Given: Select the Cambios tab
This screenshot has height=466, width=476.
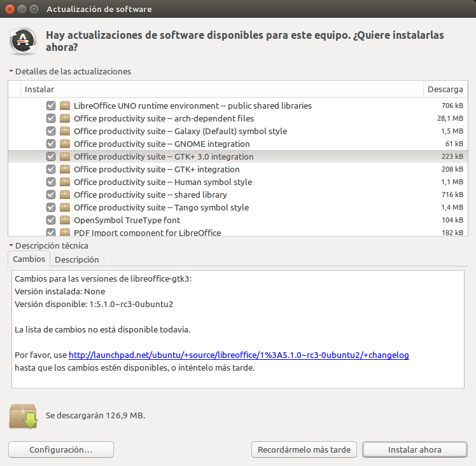Looking at the screenshot, I should [x=29, y=259].
